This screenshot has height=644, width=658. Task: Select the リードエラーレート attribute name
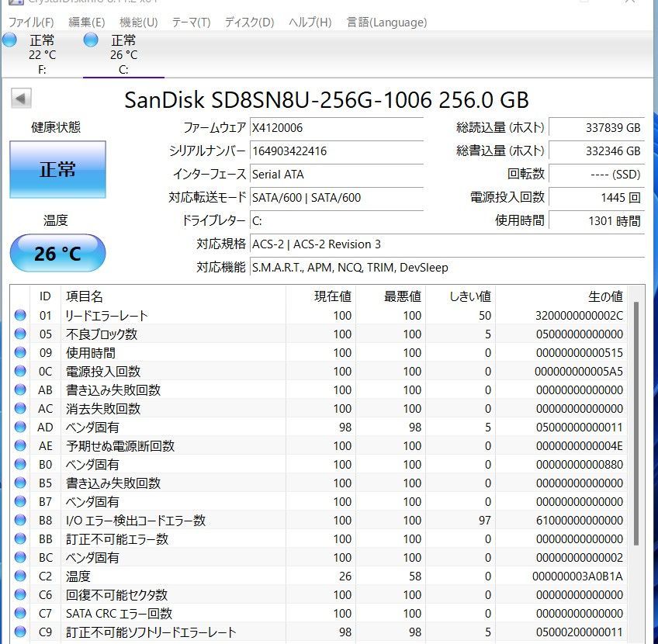[106, 316]
